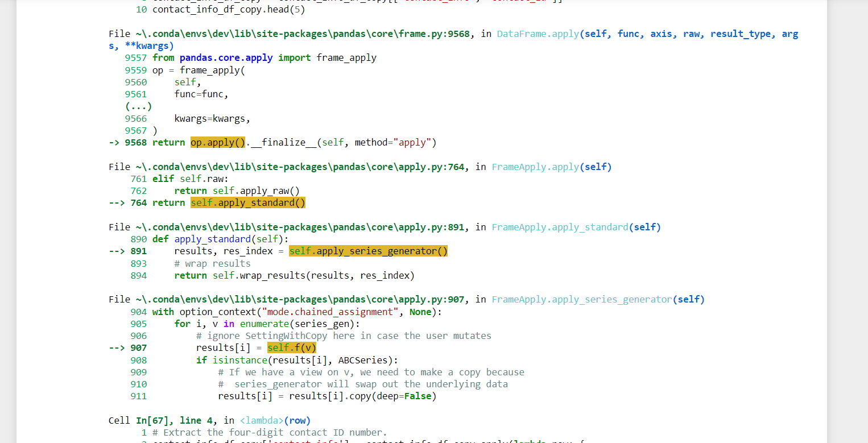Click the highlighted self.f(v) expression
The width and height of the screenshot is (868, 443).
point(291,347)
